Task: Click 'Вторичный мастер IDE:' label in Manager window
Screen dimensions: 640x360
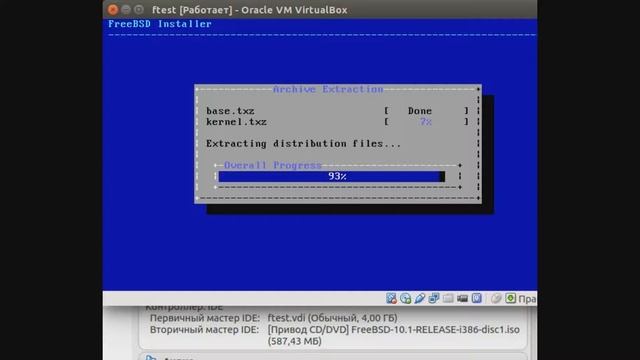Action: point(204,330)
